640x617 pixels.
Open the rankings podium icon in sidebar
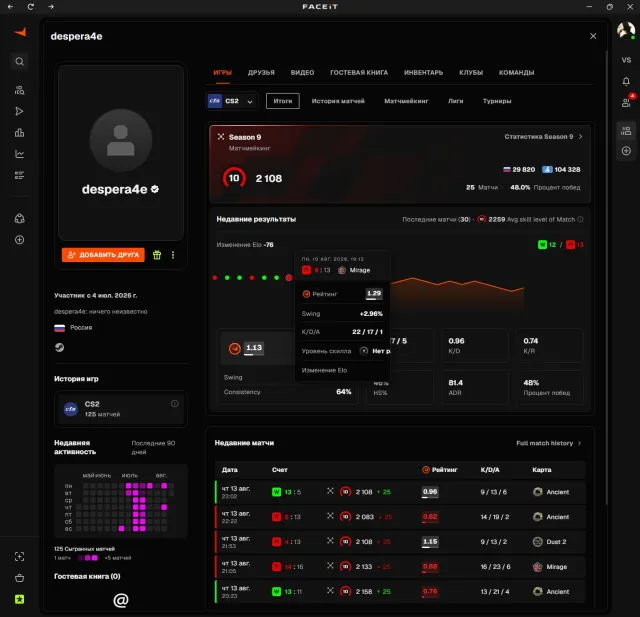pos(19,133)
